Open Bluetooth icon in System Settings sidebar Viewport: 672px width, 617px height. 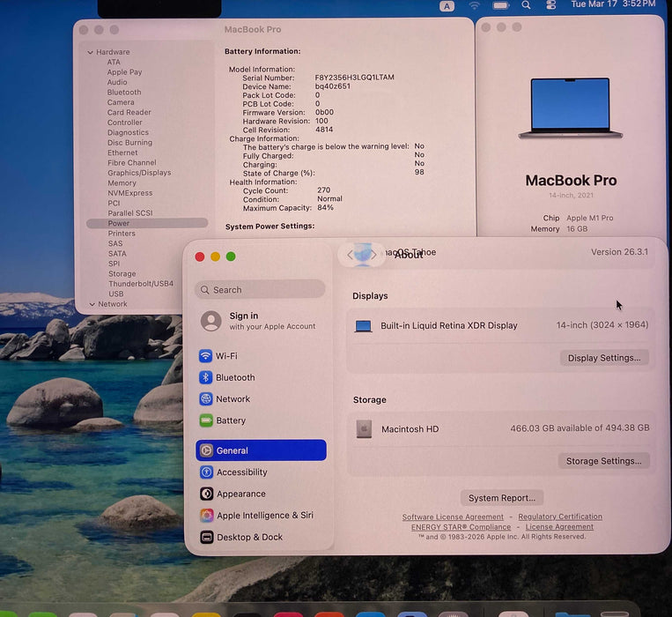pyautogui.click(x=206, y=377)
